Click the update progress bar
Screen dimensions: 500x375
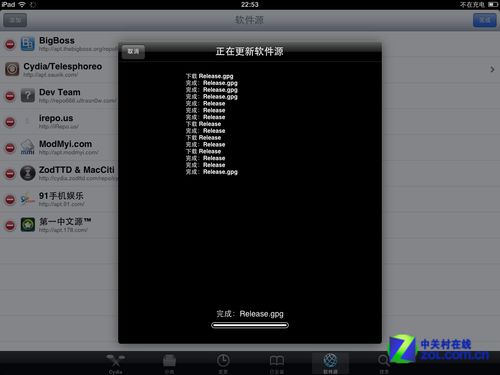pyautogui.click(x=250, y=325)
